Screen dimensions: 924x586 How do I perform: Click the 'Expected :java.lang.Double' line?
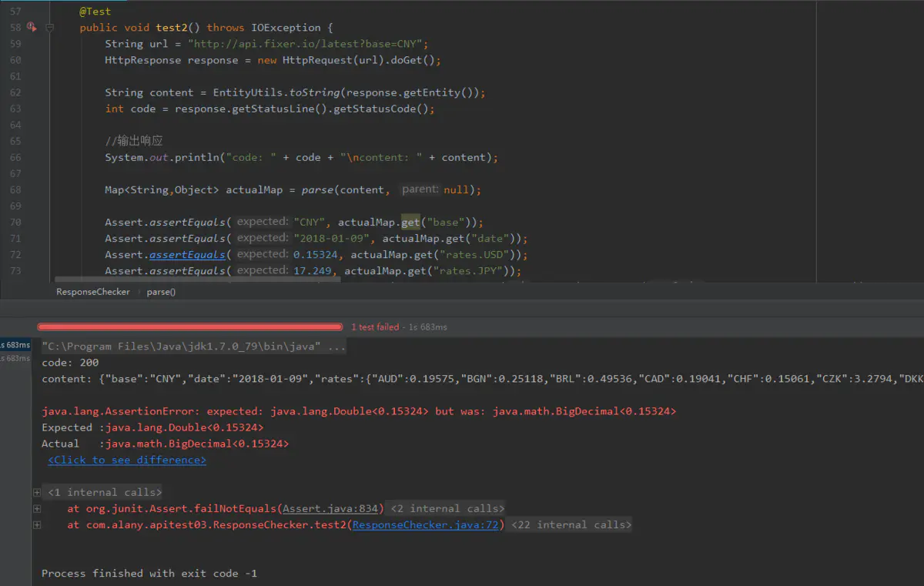pos(152,427)
